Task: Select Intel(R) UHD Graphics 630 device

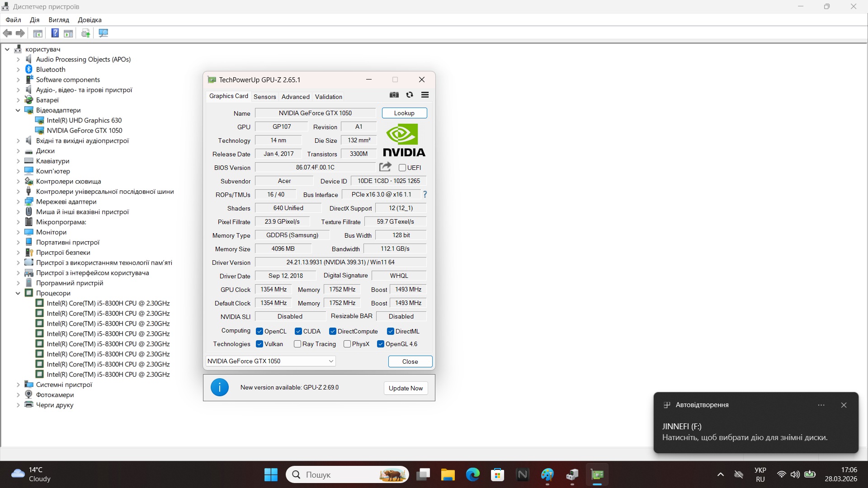Action: (x=84, y=120)
